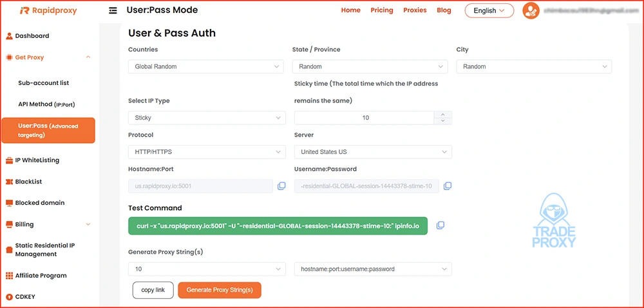Open the Countries dropdown showing Global Random
This screenshot has height=308, width=644.
coord(206,66)
